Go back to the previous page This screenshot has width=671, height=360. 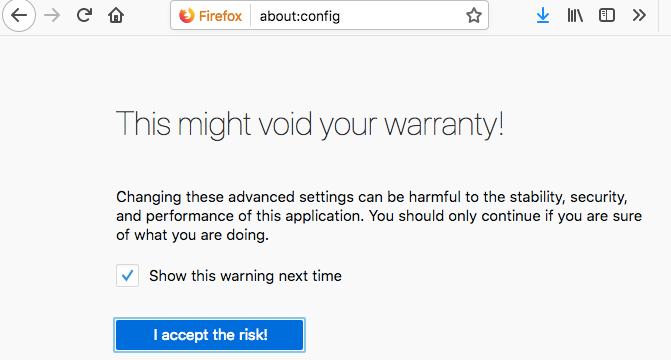pos(19,15)
